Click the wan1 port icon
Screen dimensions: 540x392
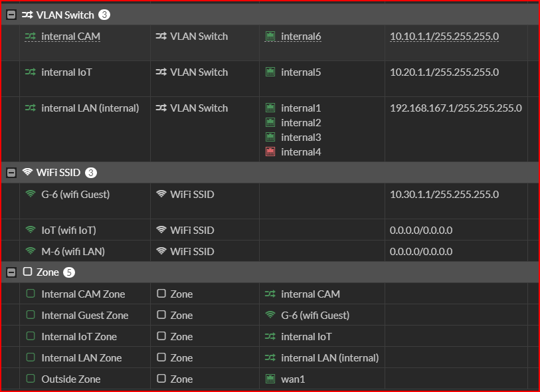point(270,379)
